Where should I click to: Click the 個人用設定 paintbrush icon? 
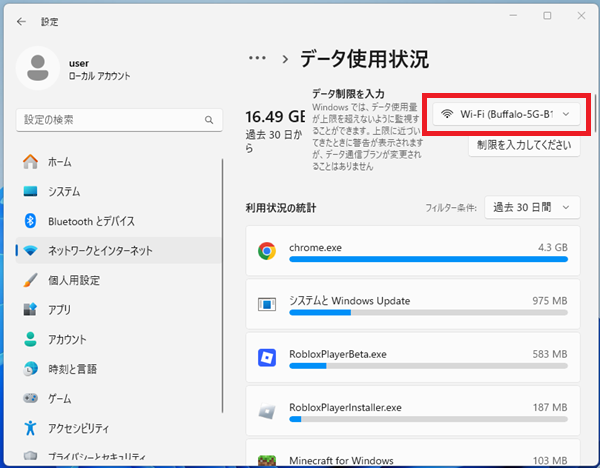tap(30, 280)
